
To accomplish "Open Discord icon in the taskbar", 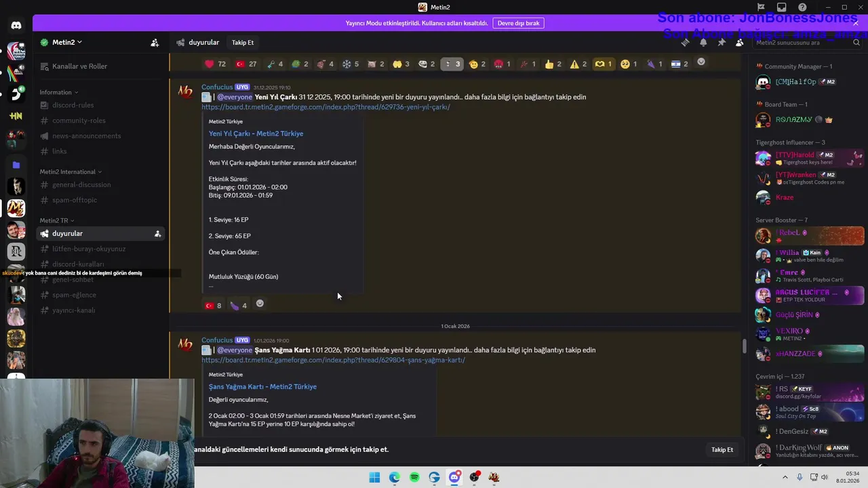I will coord(454,477).
